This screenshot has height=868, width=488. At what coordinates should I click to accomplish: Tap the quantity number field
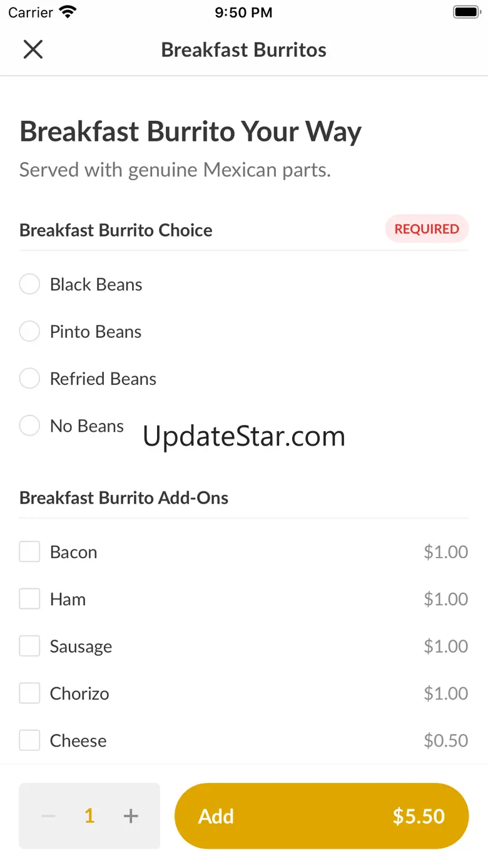click(x=89, y=816)
